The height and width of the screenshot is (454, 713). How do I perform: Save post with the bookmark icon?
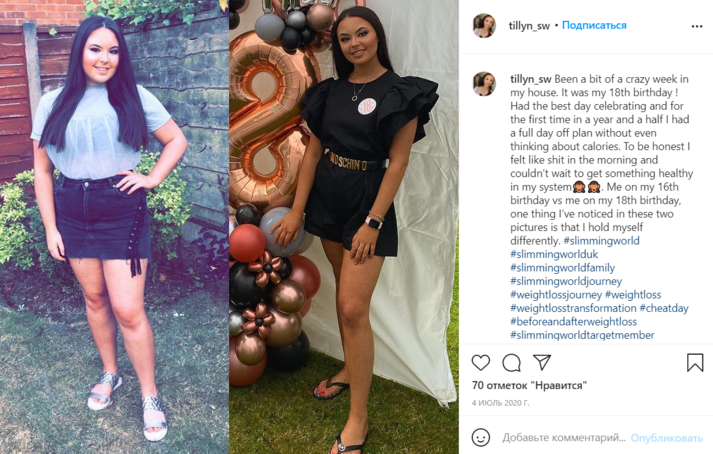(x=695, y=363)
